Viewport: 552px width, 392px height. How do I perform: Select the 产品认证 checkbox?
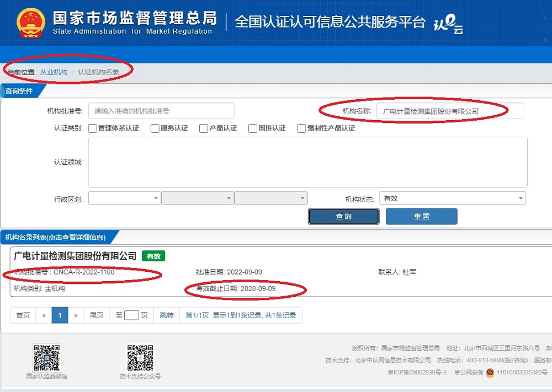click(204, 128)
